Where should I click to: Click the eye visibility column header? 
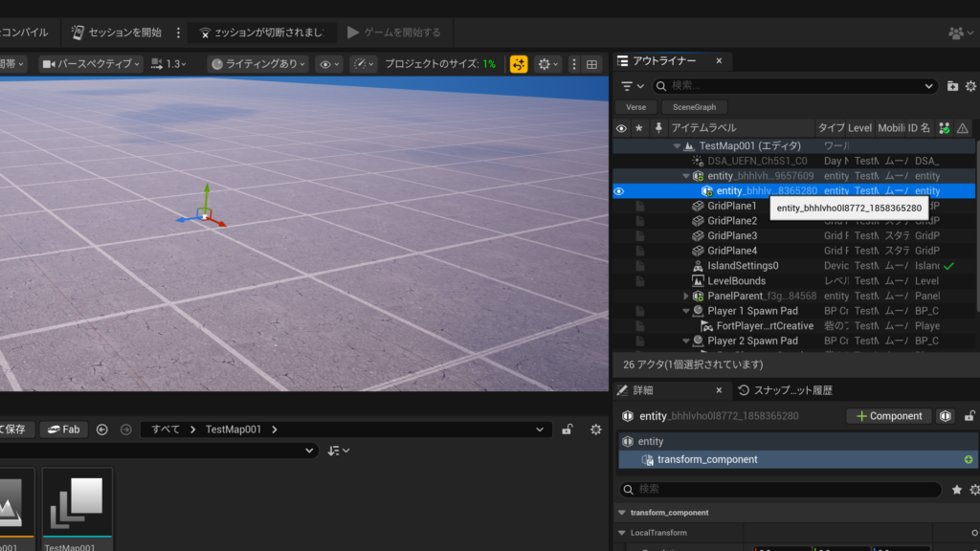tap(621, 128)
